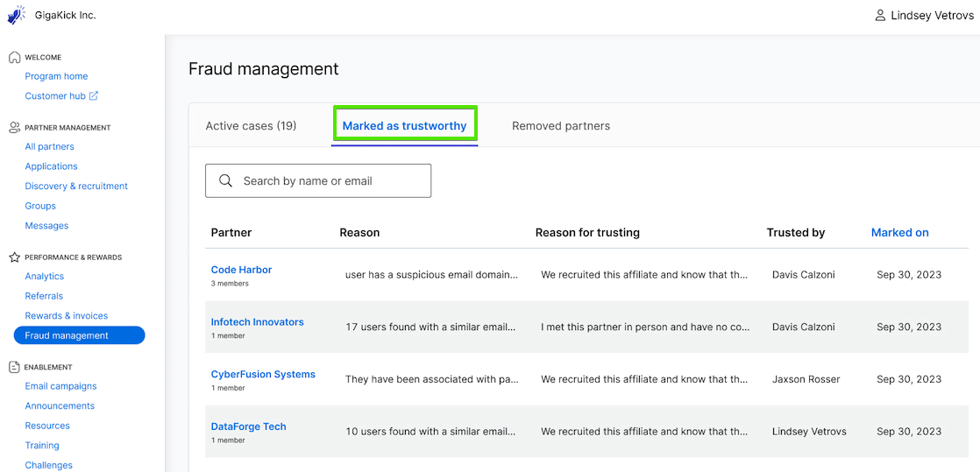Open the user profile icon beside Lindsey Vetrovs
The height and width of the screenshot is (472, 980).
pos(880,15)
